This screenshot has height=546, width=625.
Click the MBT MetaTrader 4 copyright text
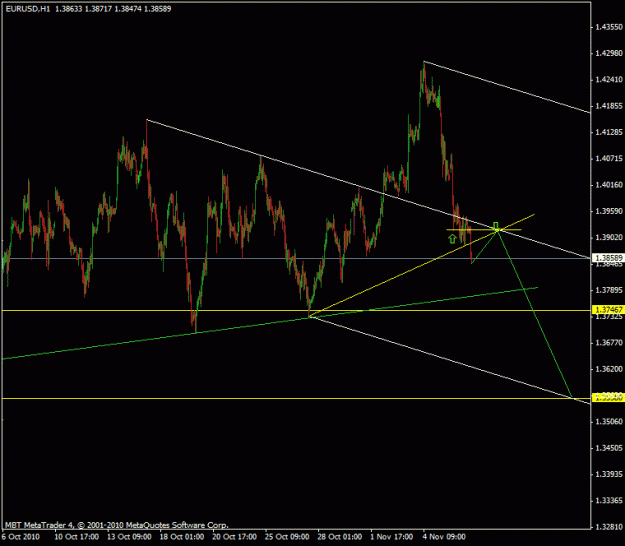[x=116, y=525]
